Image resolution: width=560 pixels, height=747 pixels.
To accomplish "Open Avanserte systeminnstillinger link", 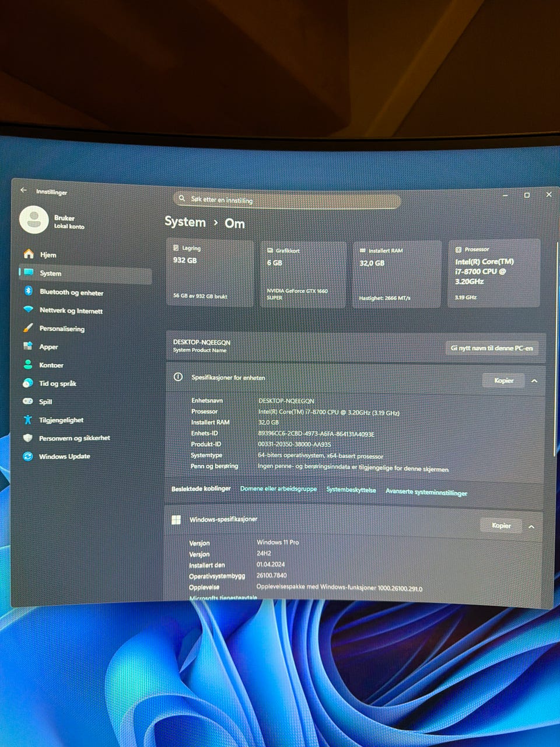I will 426,492.
